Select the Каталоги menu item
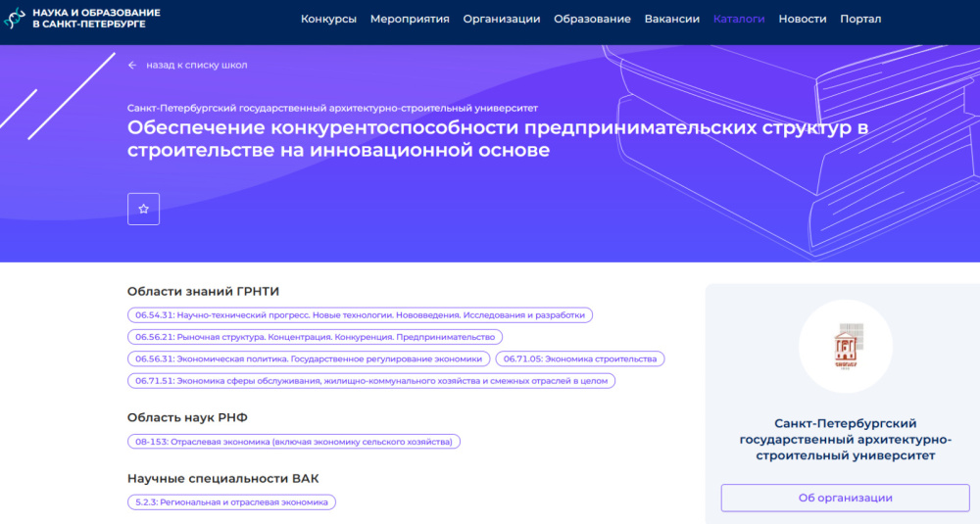980x524 pixels. [739, 19]
